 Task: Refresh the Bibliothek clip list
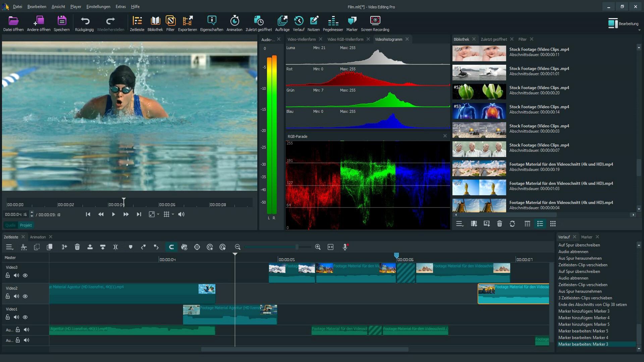513,224
